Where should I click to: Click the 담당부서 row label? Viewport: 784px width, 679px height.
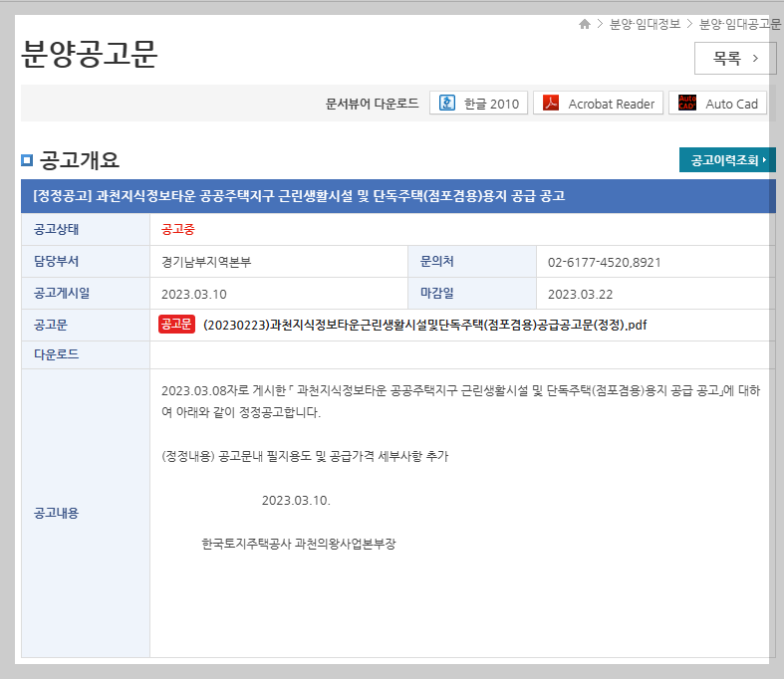(56, 261)
